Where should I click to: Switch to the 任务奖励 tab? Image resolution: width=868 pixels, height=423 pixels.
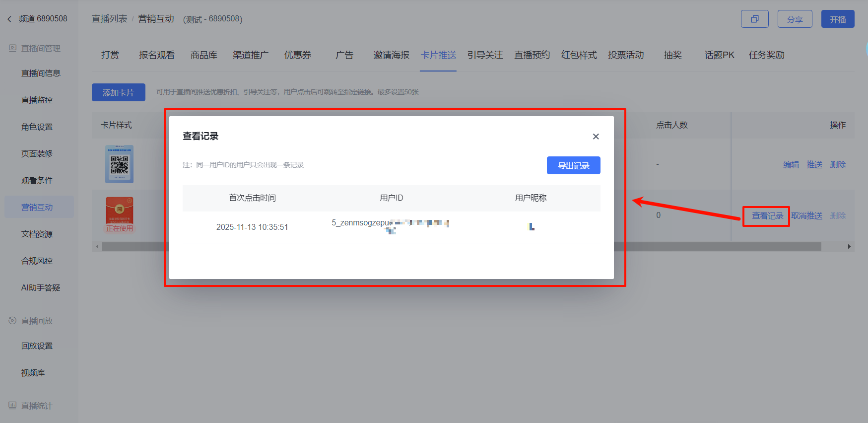767,55
